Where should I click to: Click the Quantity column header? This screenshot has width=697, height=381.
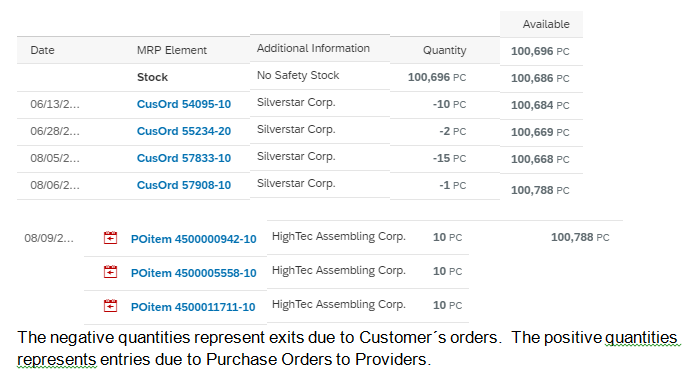click(445, 50)
